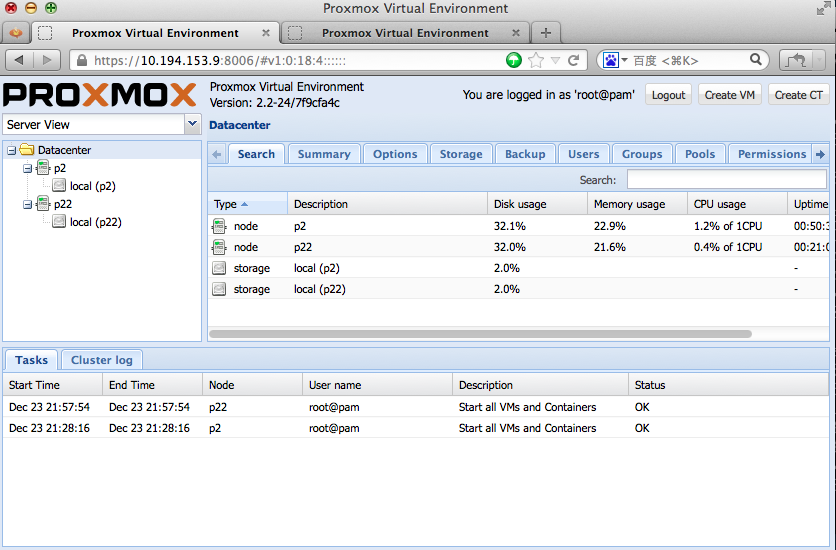Open the Backup tab

click(x=525, y=154)
